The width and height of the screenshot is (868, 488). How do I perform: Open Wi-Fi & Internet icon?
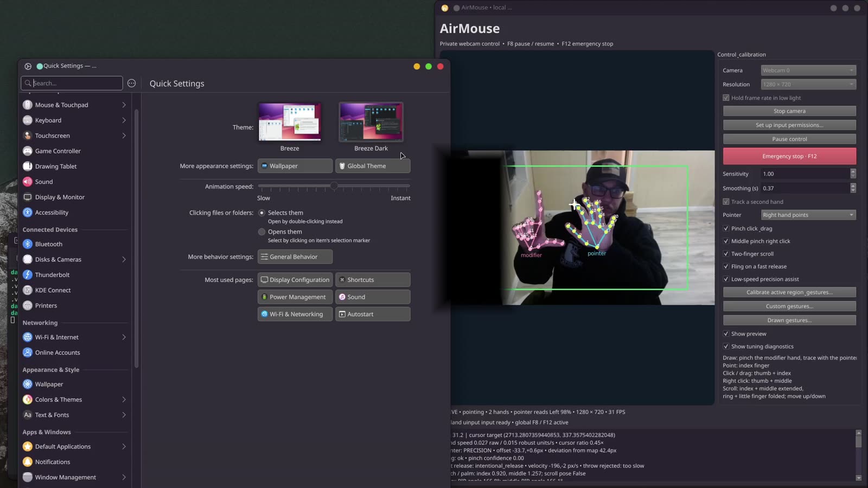(28, 337)
